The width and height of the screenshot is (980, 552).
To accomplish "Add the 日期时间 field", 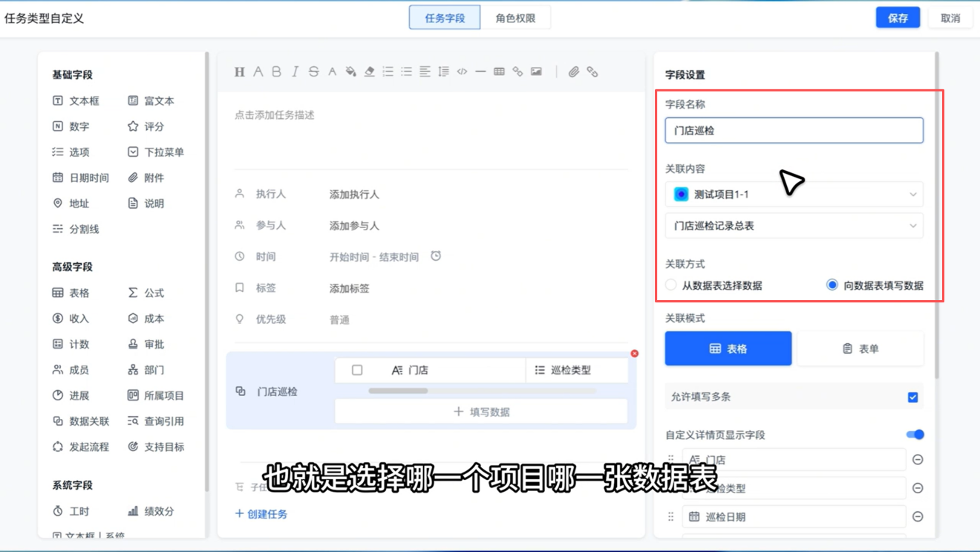I will click(x=80, y=178).
